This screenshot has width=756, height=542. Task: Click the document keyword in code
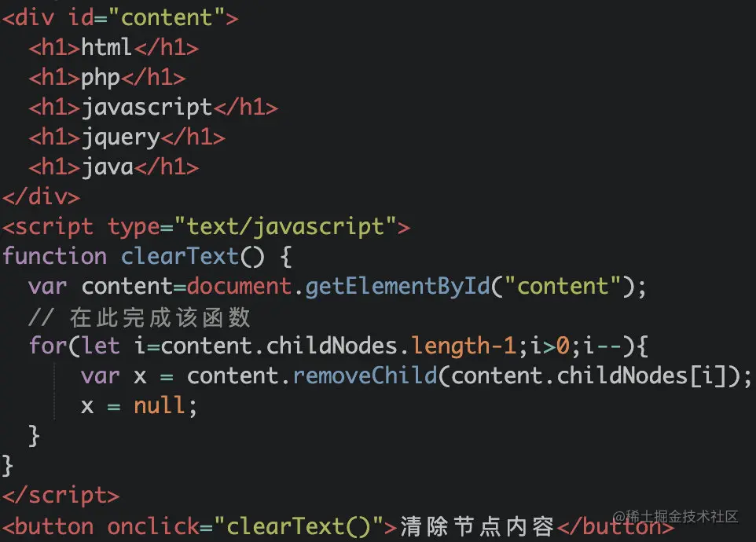click(x=239, y=286)
